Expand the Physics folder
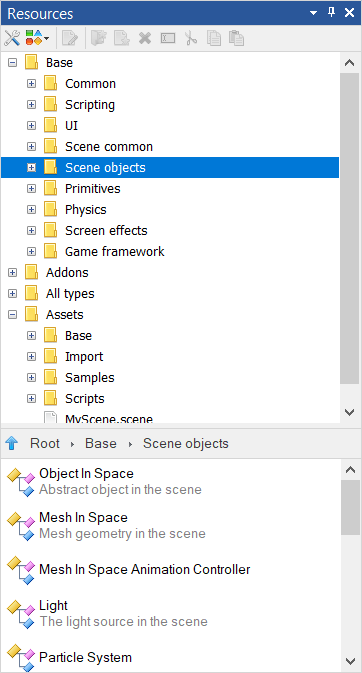The height and width of the screenshot is (673, 362). click(x=31, y=210)
